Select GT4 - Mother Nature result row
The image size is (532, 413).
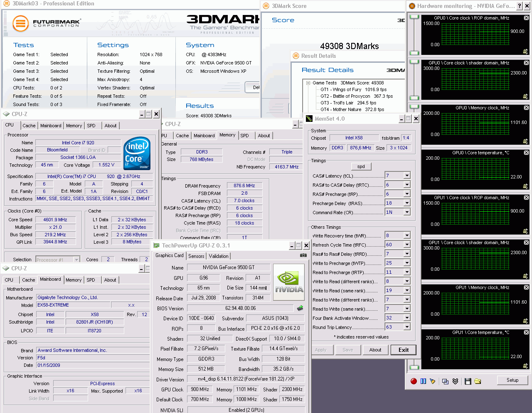pyautogui.click(x=352, y=109)
